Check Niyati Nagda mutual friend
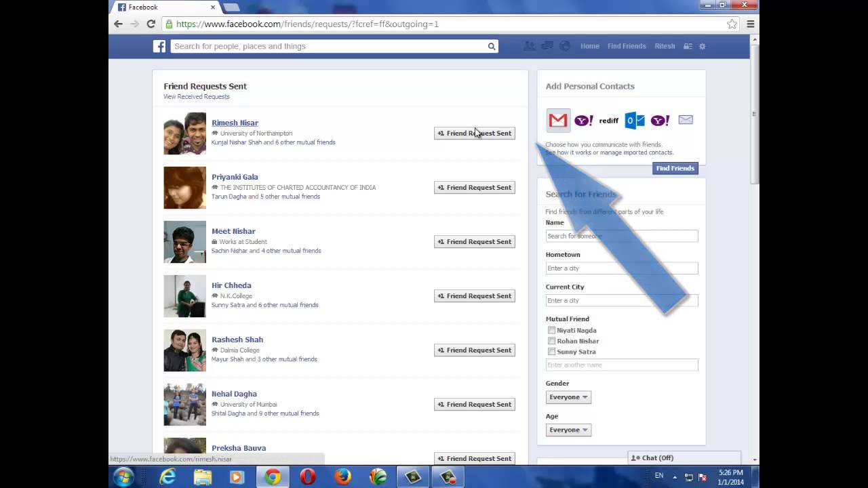The image size is (868, 488). pos(551,330)
